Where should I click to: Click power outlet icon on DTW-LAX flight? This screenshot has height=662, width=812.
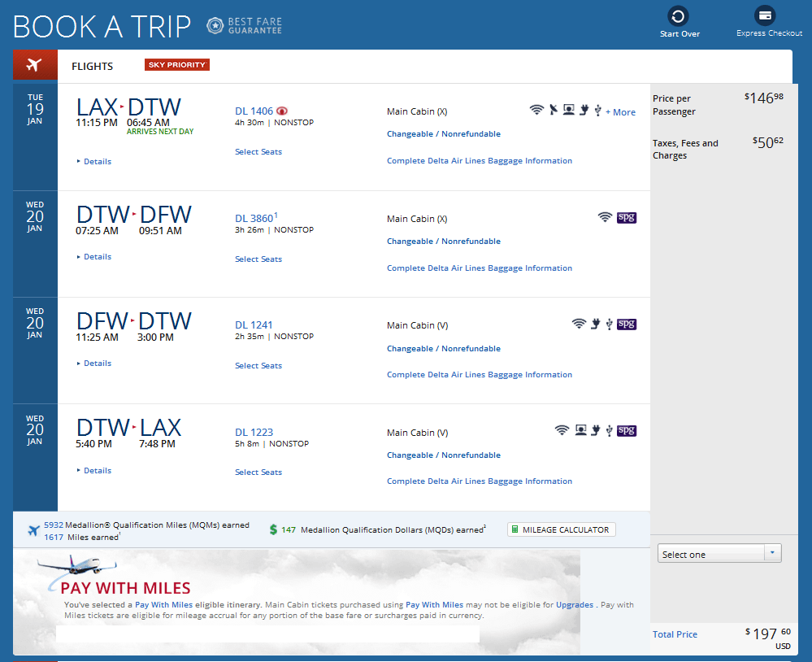596,430
